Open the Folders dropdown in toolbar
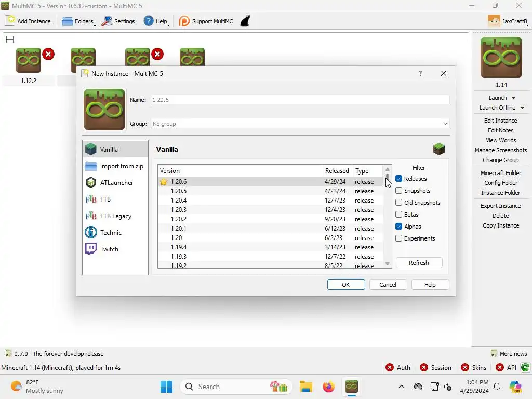Image resolution: width=532 pixels, height=399 pixels. click(79, 21)
